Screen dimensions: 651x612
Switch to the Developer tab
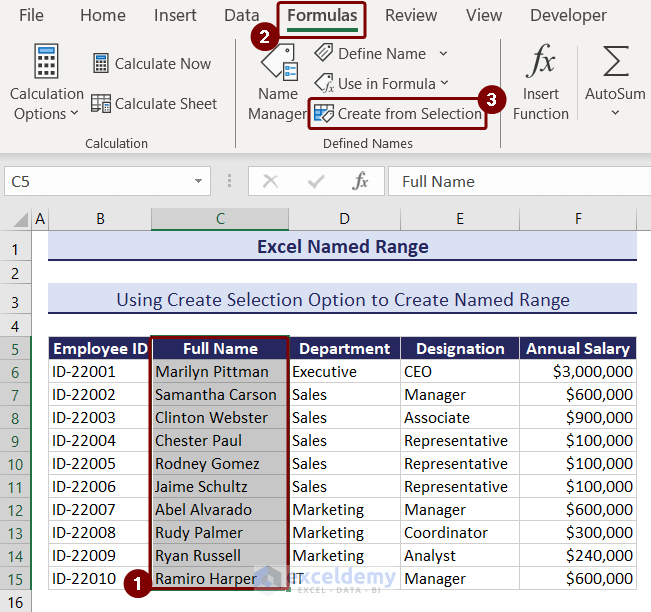[x=568, y=15]
